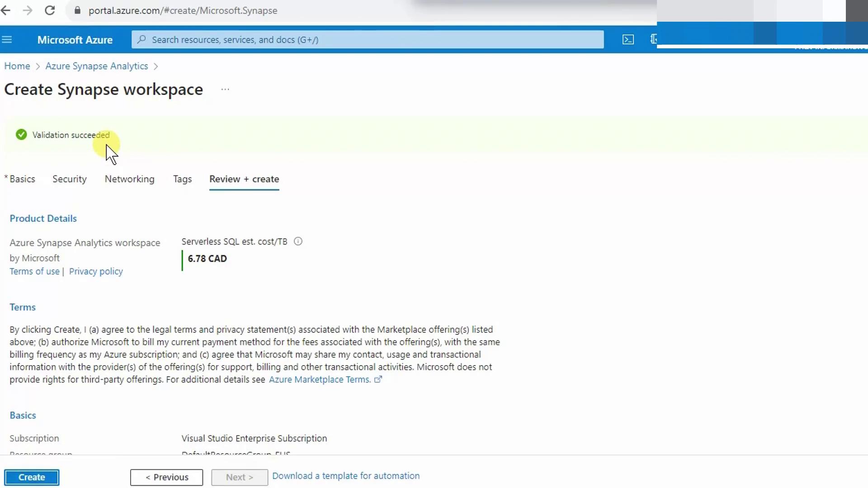Open the Terms of use link
This screenshot has height=488, width=868.
coord(34,271)
